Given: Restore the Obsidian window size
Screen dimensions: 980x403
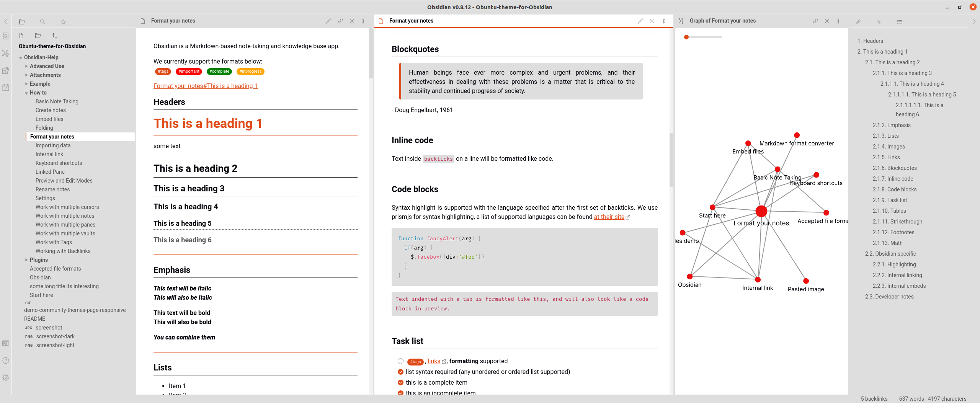Looking at the screenshot, I should 960,7.
